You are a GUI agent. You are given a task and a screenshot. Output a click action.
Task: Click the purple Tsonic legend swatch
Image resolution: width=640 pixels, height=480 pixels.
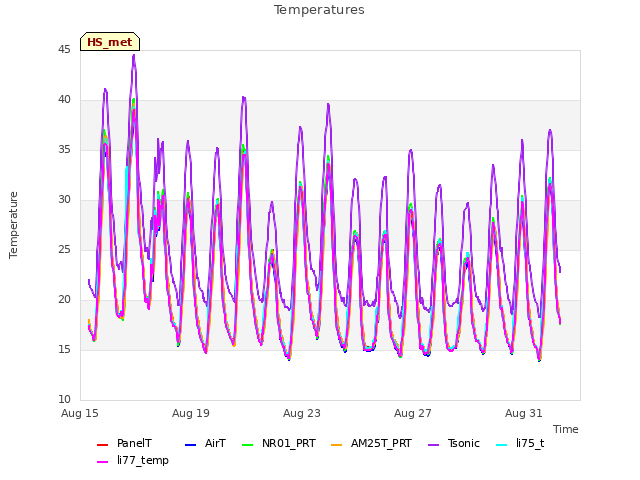433,444
